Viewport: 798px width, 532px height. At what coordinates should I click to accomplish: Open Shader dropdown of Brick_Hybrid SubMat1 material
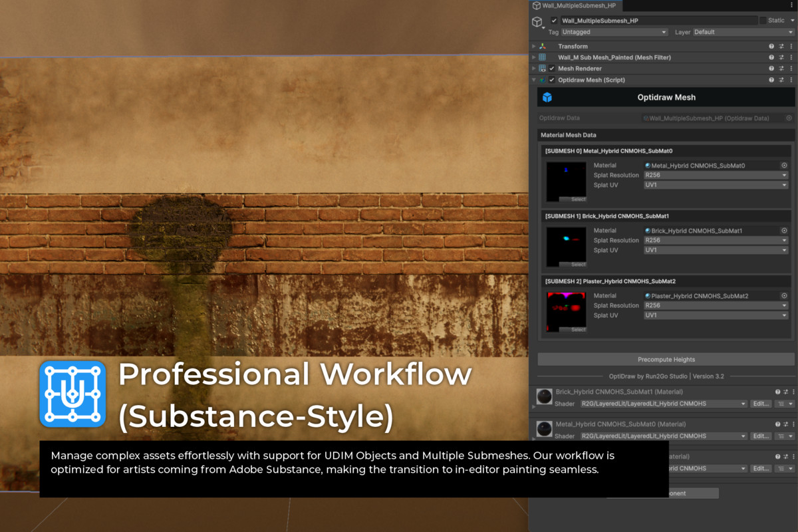664,404
